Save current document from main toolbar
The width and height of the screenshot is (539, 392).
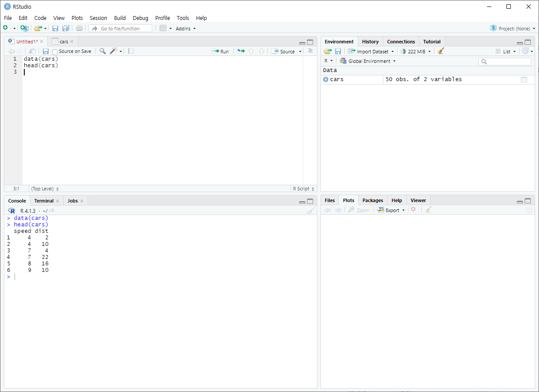(x=55, y=28)
